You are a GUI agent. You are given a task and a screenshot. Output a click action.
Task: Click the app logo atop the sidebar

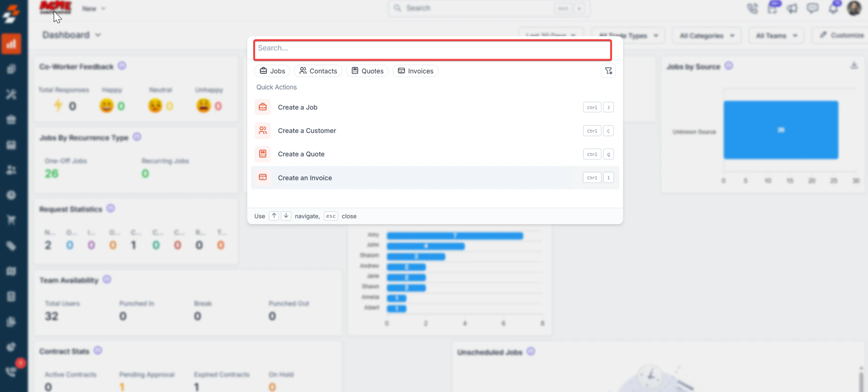click(11, 14)
